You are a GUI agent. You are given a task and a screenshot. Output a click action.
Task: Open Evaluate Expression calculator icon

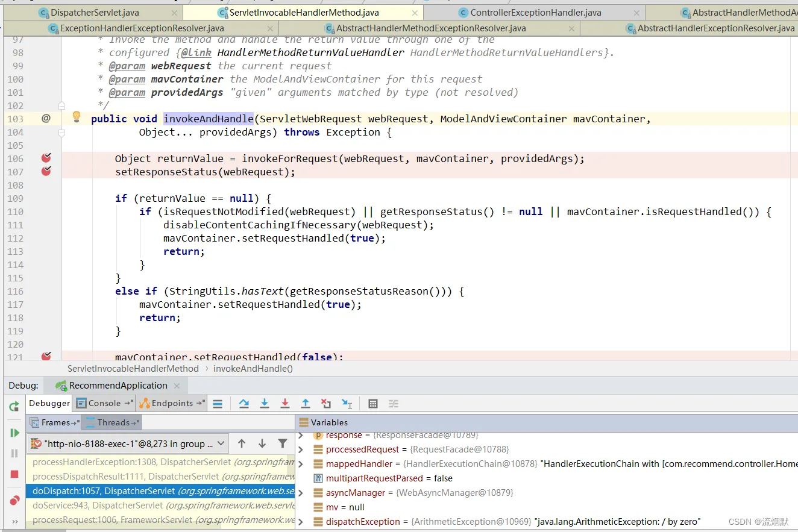click(373, 404)
